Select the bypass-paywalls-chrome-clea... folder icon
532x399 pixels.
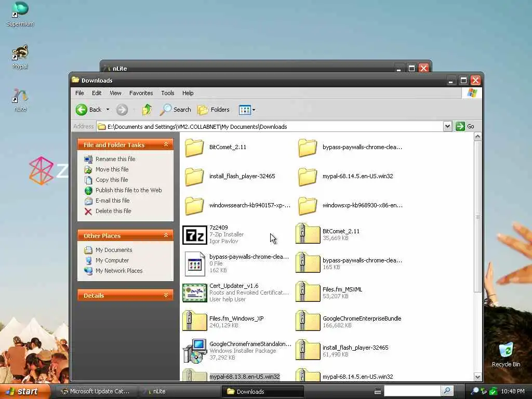[x=308, y=147]
